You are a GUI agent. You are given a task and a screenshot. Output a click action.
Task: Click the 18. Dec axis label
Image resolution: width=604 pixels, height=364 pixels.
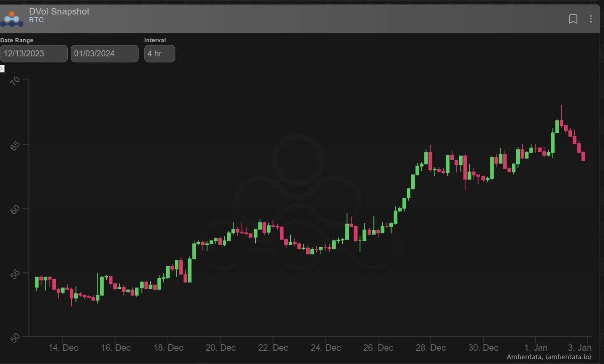coord(168,347)
